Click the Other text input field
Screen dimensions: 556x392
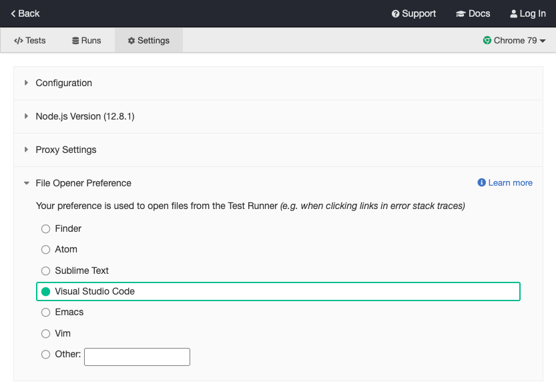(x=136, y=356)
